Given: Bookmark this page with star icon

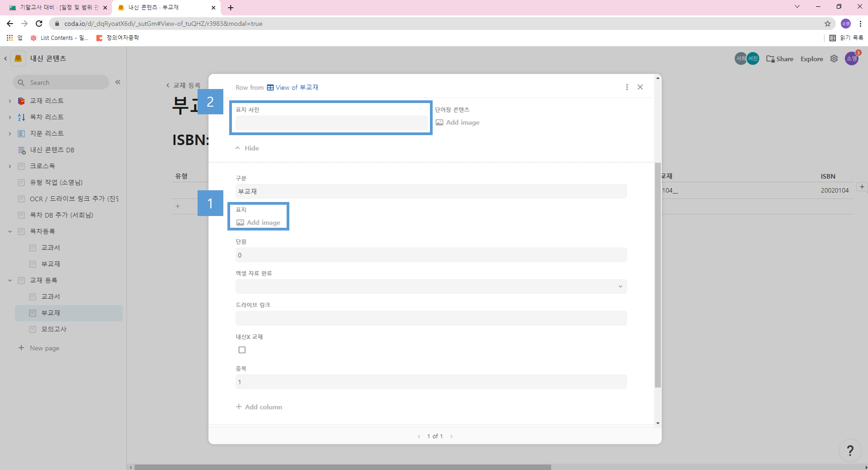Looking at the screenshot, I should (828, 23).
